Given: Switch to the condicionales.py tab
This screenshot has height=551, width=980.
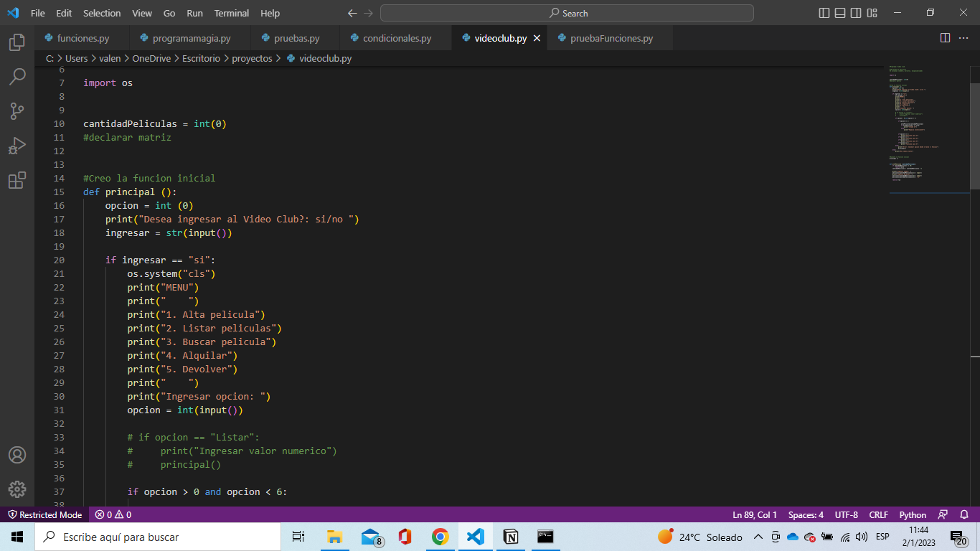Looking at the screenshot, I should pos(396,38).
